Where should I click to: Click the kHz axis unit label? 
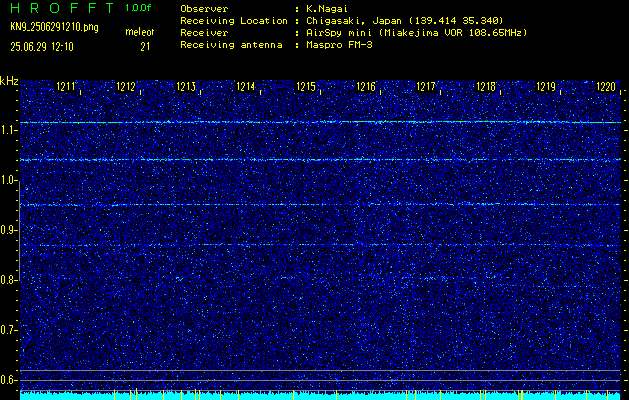[x=9, y=82]
